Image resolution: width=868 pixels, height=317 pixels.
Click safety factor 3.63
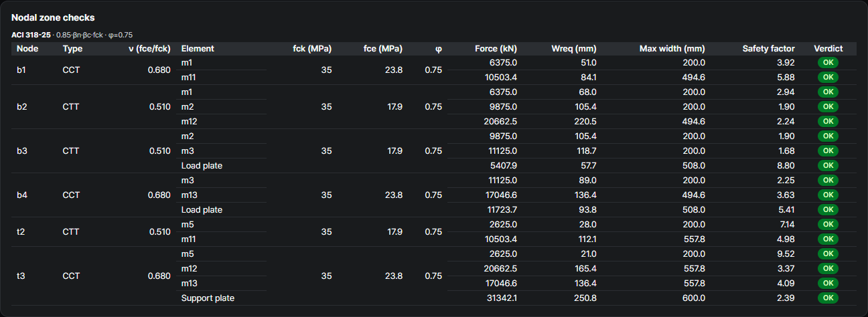[x=786, y=195]
